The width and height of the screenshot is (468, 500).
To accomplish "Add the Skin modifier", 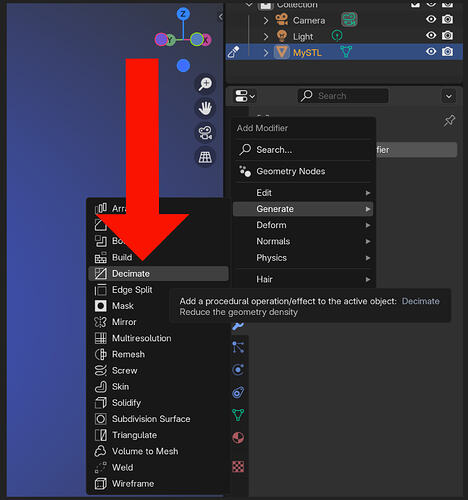I will click(x=158, y=386).
